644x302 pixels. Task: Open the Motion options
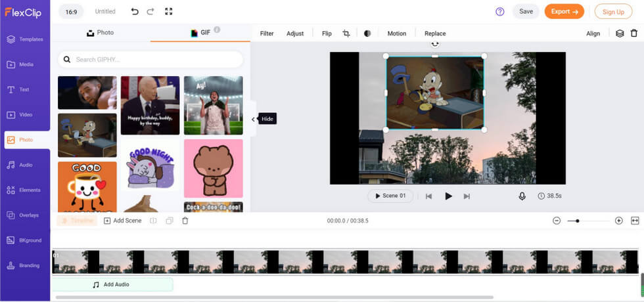click(397, 33)
